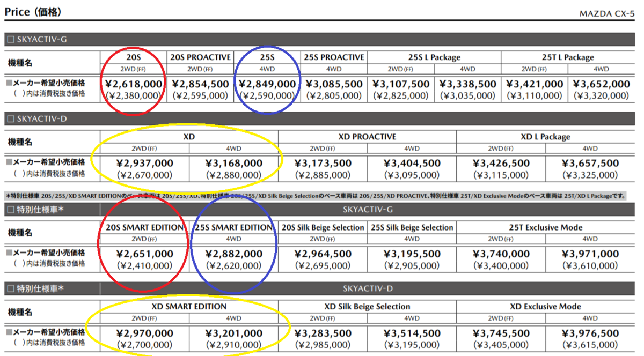Click the tax-excluded price (¥2,985,000)
The image size is (644, 356).
(323, 345)
